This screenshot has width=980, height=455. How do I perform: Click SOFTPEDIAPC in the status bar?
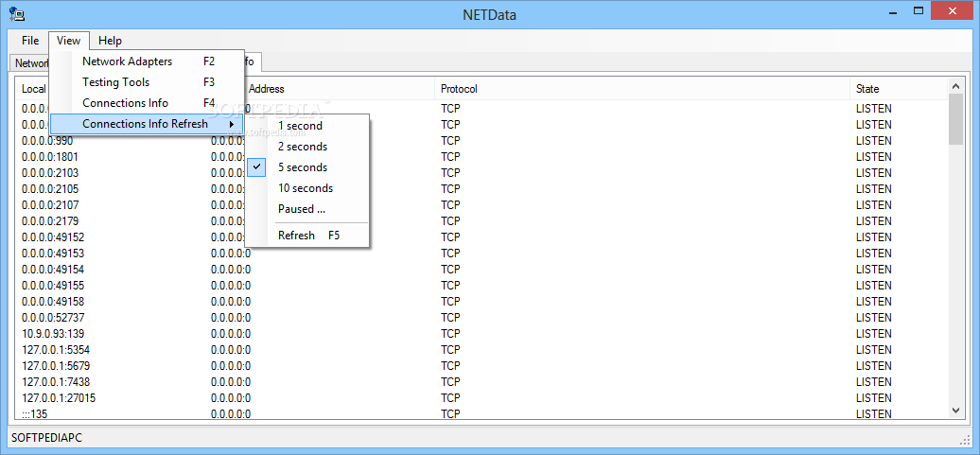[47, 438]
